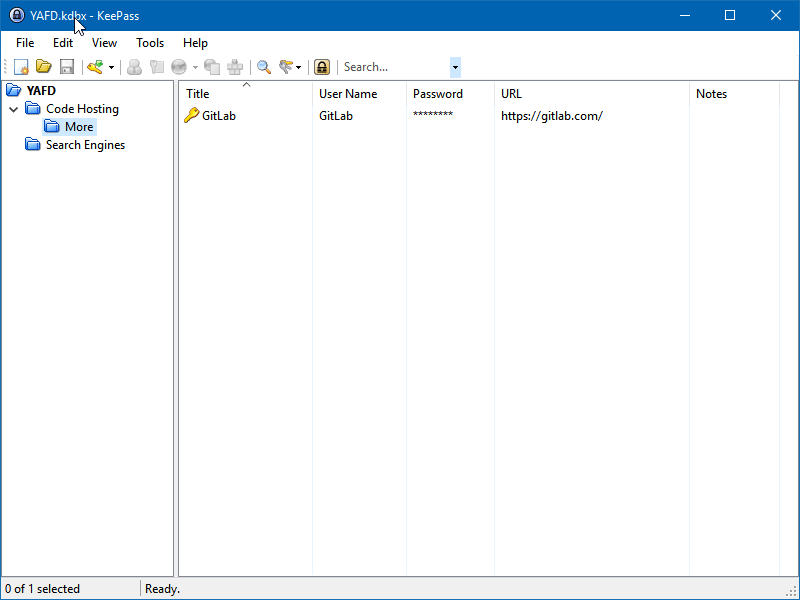
Task: Expand the Show Entries dropdown arrow
Action: coord(298,67)
